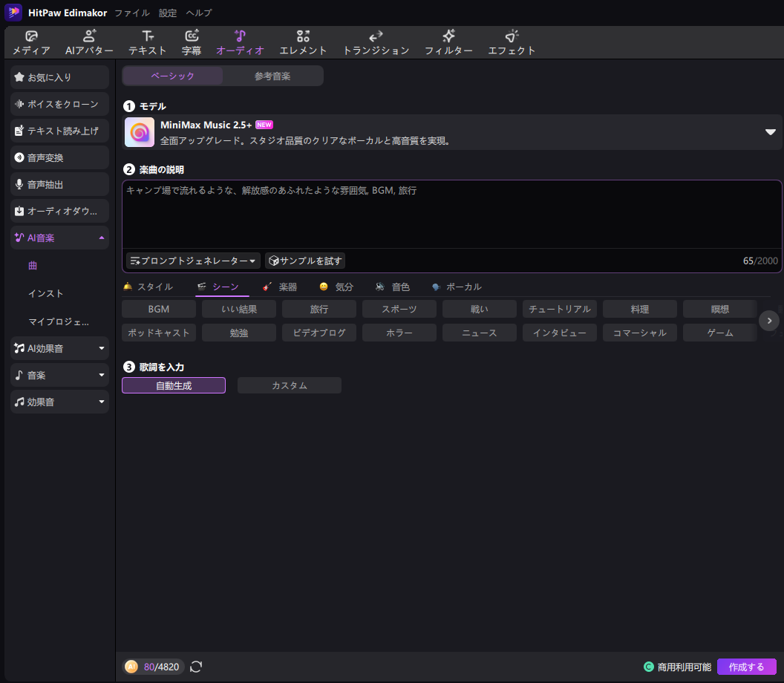The image size is (784, 683).
Task: Select カスタム lyrics mode
Action: tap(290, 385)
